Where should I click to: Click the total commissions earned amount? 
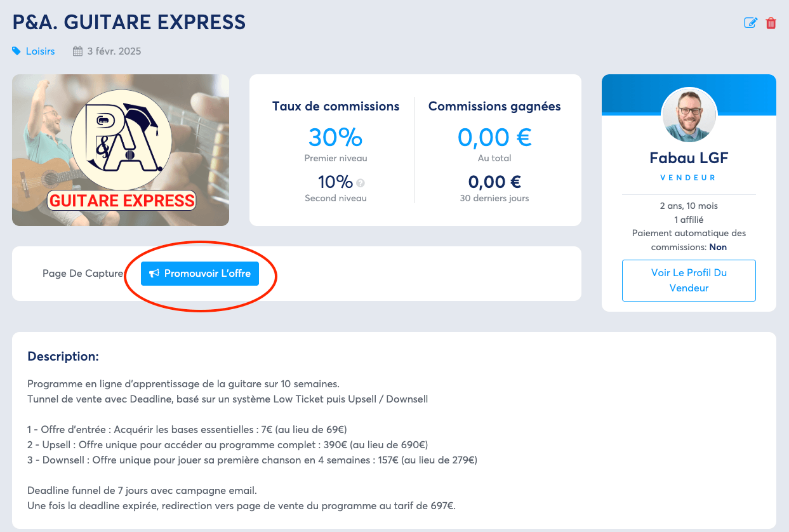[494, 137]
